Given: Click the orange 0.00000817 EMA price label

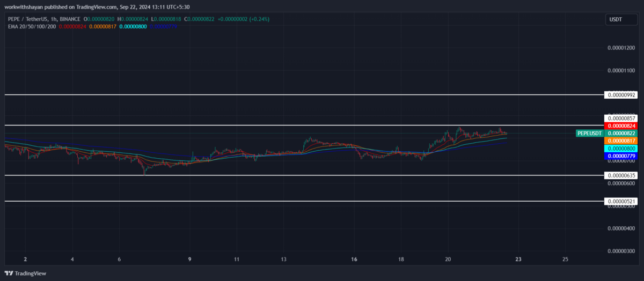Looking at the screenshot, I should pyautogui.click(x=621, y=140).
